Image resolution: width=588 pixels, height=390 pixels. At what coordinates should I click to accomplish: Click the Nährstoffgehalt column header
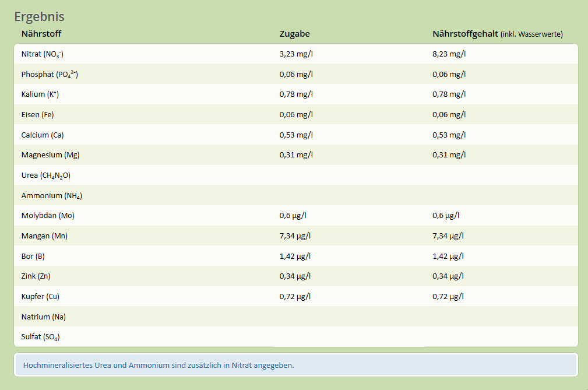[464, 34]
